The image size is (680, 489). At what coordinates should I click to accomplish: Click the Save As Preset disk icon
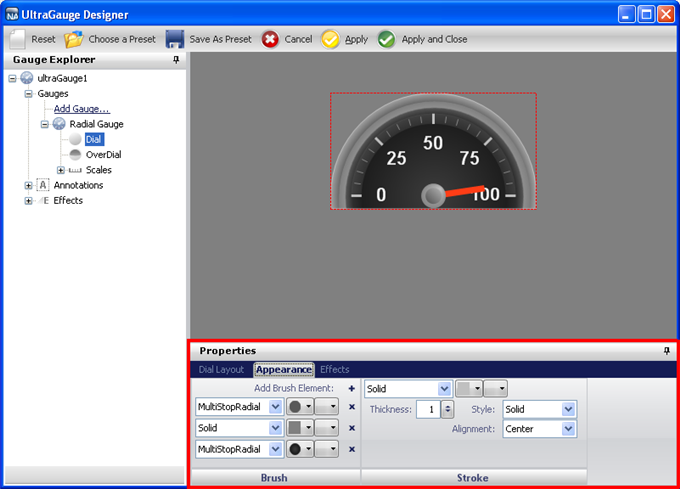click(x=175, y=39)
